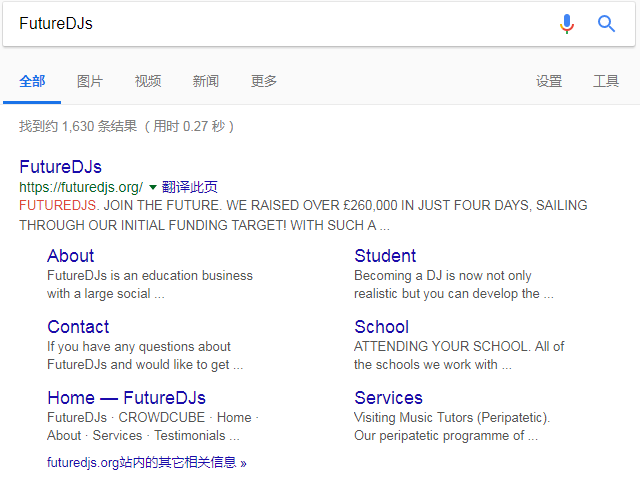Switch to the 图片 images tab

[x=90, y=81]
